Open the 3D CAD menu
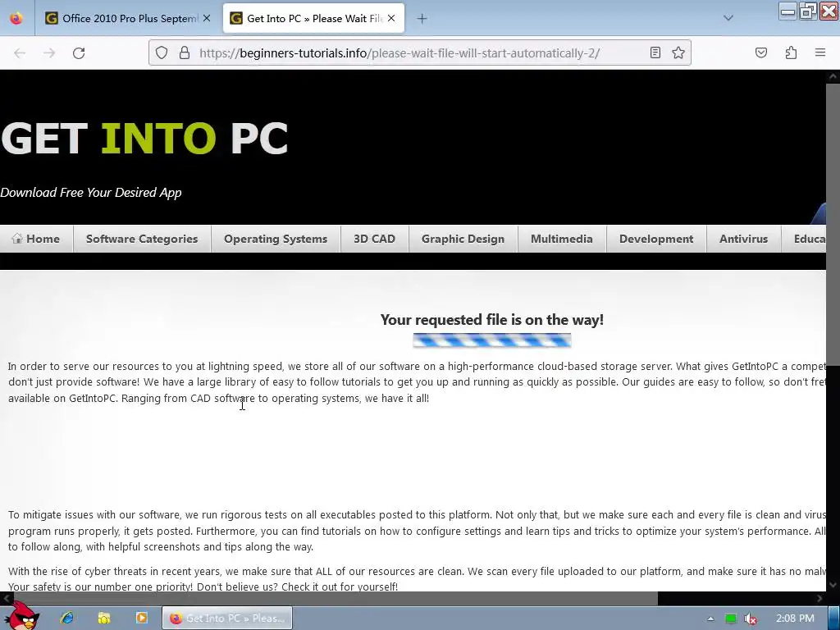 tap(374, 239)
